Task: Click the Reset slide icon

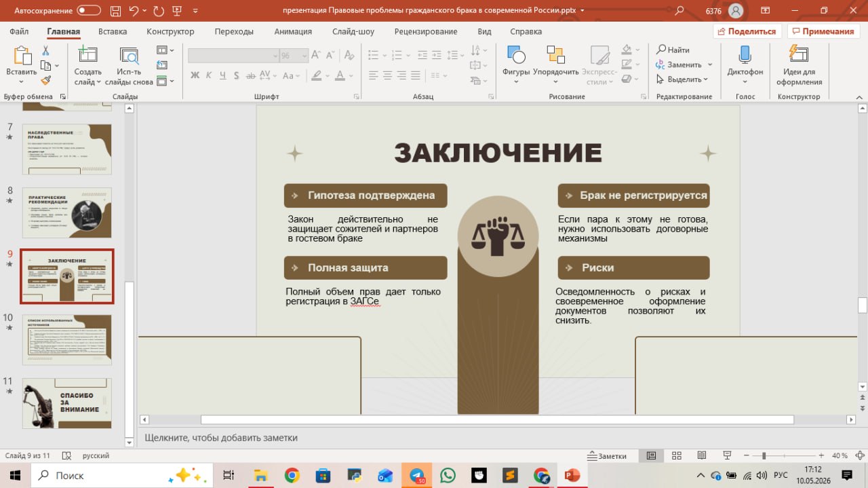Action: (x=161, y=65)
